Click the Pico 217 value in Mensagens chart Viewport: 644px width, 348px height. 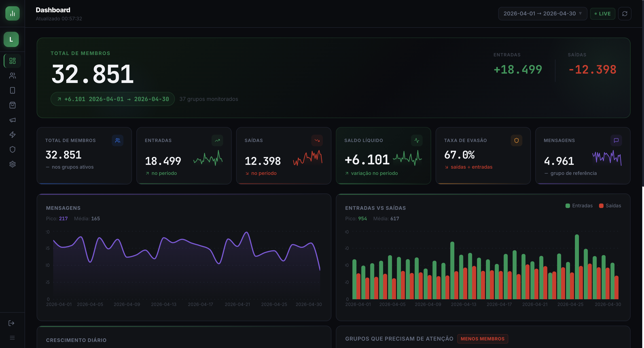tap(63, 219)
